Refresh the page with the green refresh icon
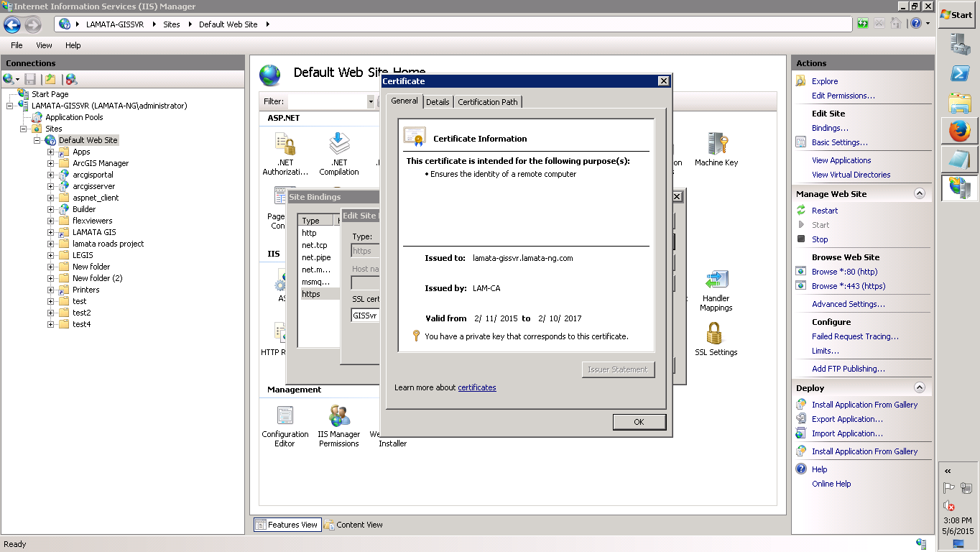Viewport: 980px width, 552px height. (863, 24)
